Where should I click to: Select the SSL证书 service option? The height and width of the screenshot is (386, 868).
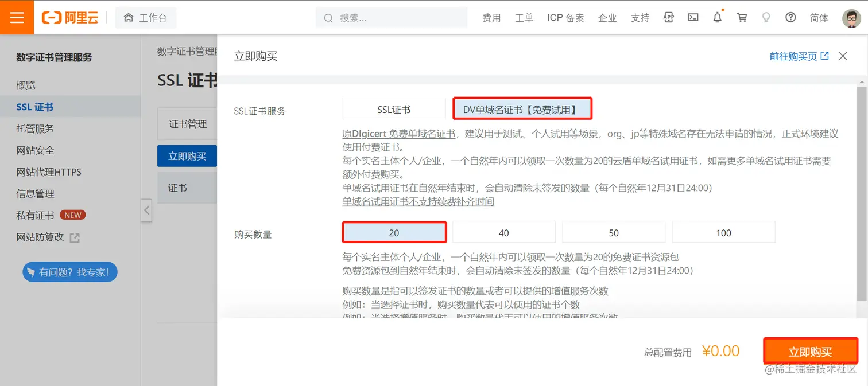(x=394, y=109)
